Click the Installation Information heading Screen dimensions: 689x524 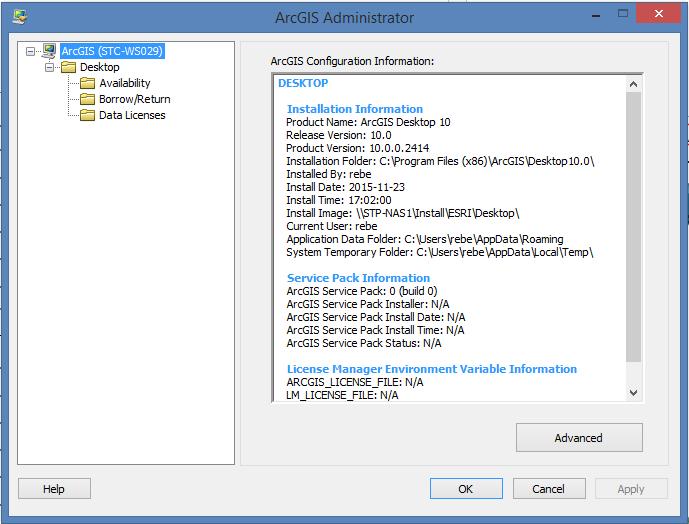[x=355, y=109]
